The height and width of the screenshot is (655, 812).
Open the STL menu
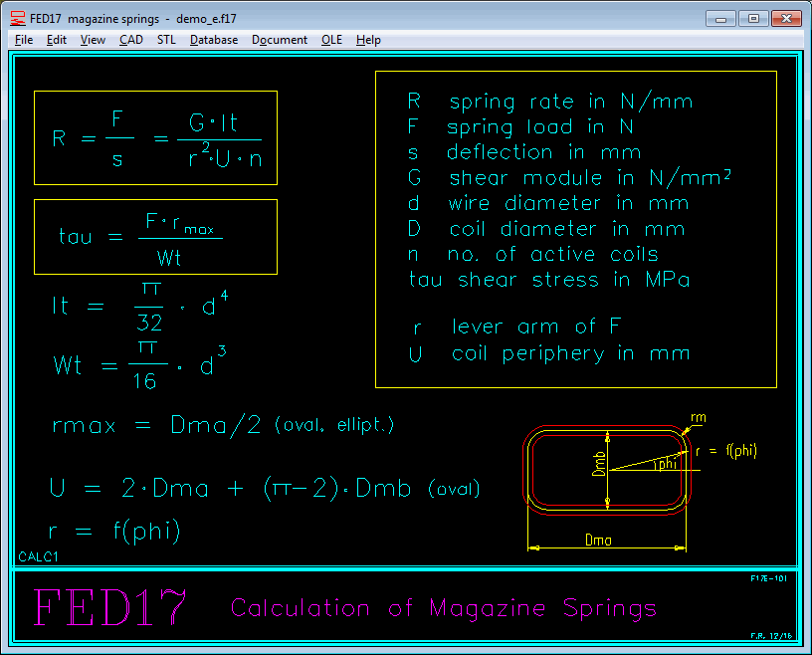click(166, 40)
